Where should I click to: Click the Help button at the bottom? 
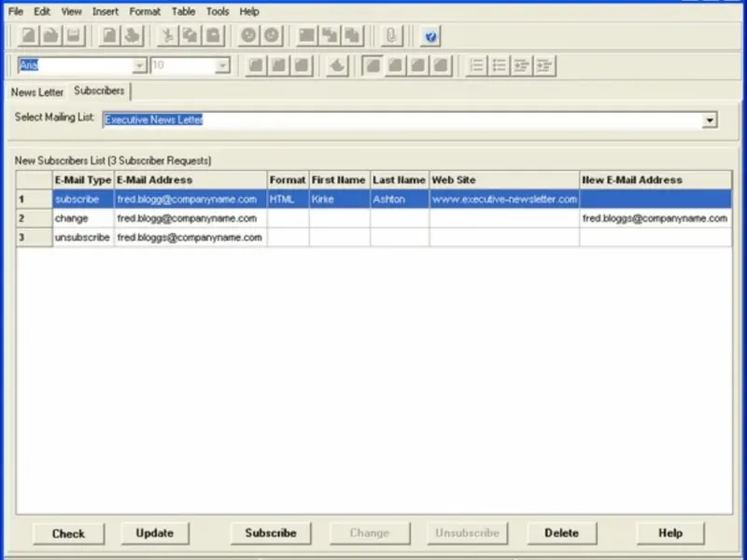[670, 533]
